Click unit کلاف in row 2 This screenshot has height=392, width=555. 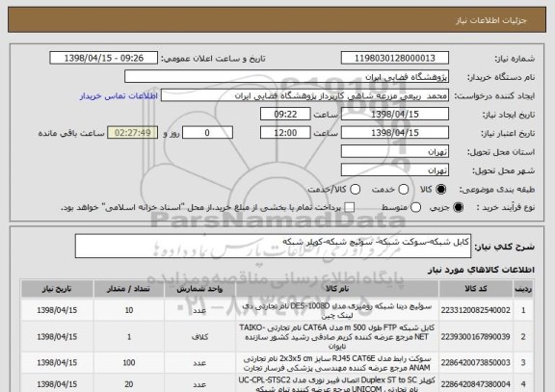click(x=199, y=337)
